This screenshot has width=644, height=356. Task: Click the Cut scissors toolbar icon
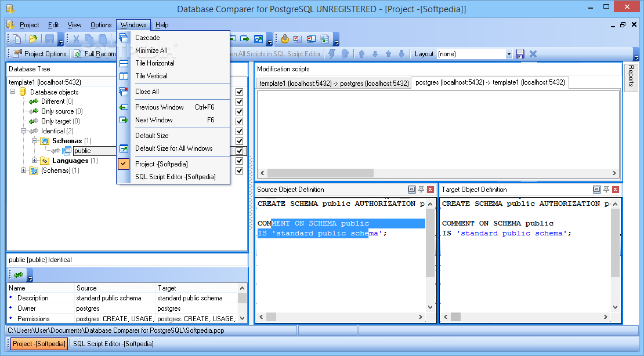tap(76, 39)
